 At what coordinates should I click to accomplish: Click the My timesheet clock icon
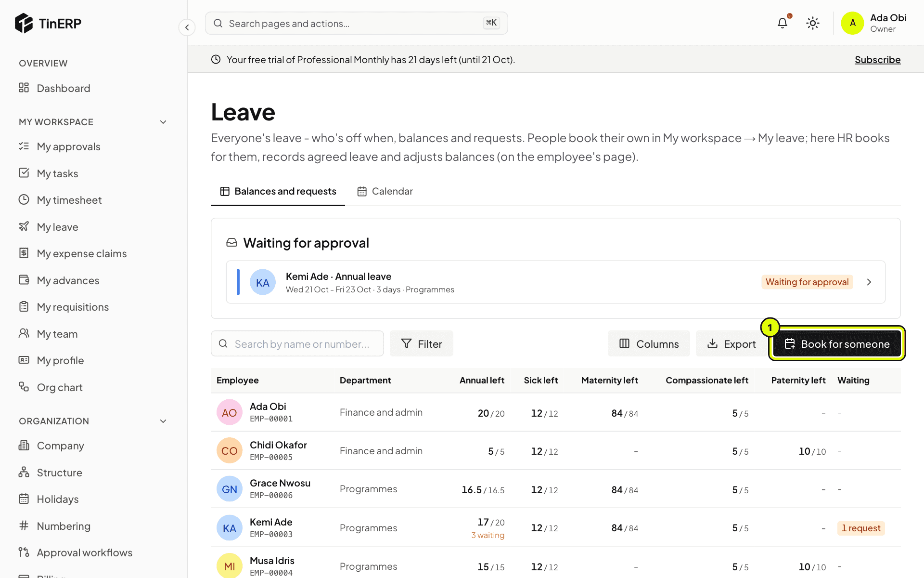coord(24,199)
